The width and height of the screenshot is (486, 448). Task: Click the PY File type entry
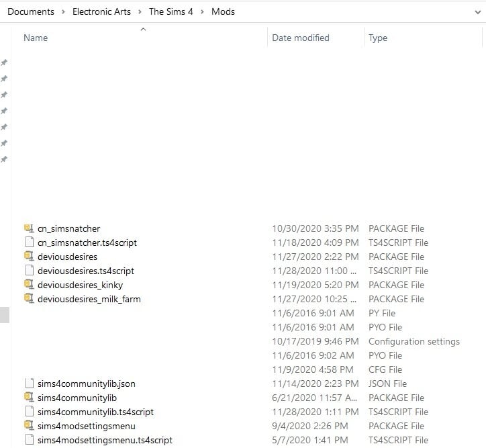(x=382, y=313)
